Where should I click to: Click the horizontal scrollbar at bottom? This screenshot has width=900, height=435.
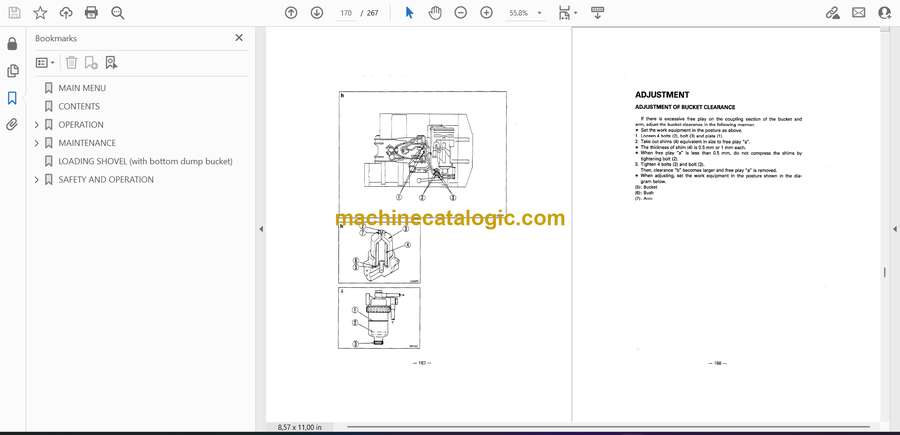[x=608, y=427]
